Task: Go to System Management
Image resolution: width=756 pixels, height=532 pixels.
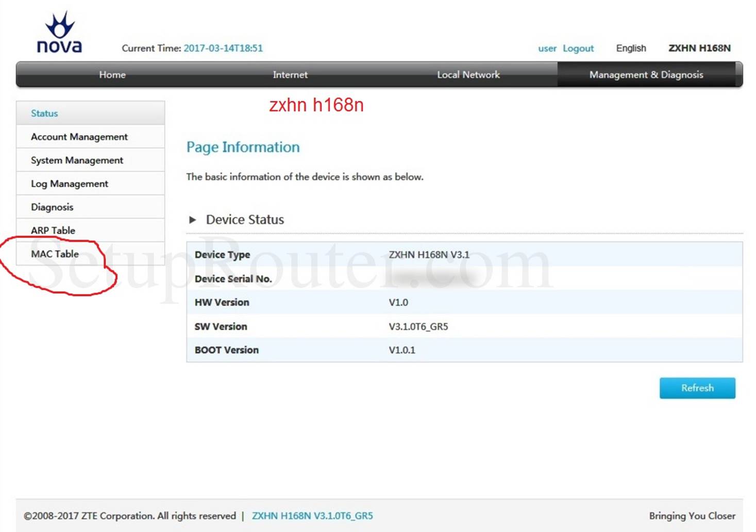Action: [x=90, y=160]
